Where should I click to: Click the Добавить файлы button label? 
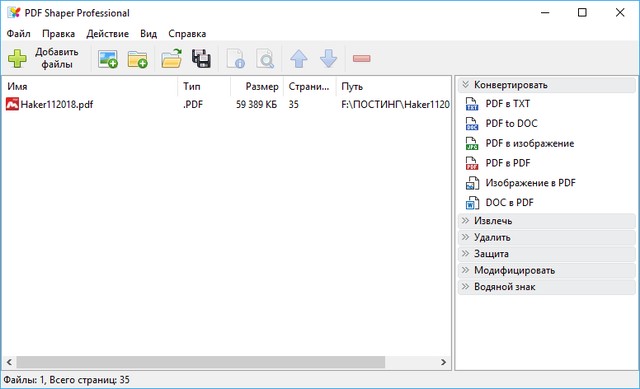56,58
